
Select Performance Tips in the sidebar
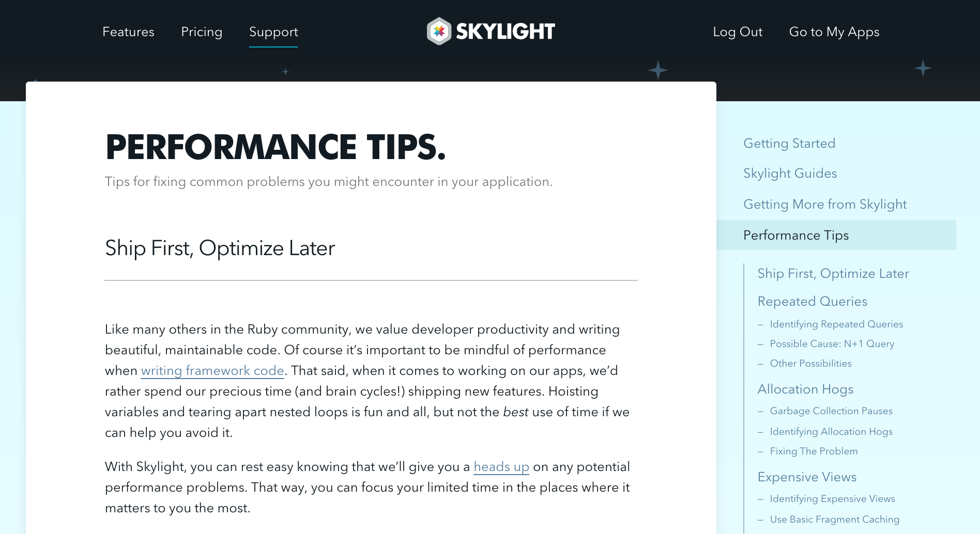[x=795, y=235]
